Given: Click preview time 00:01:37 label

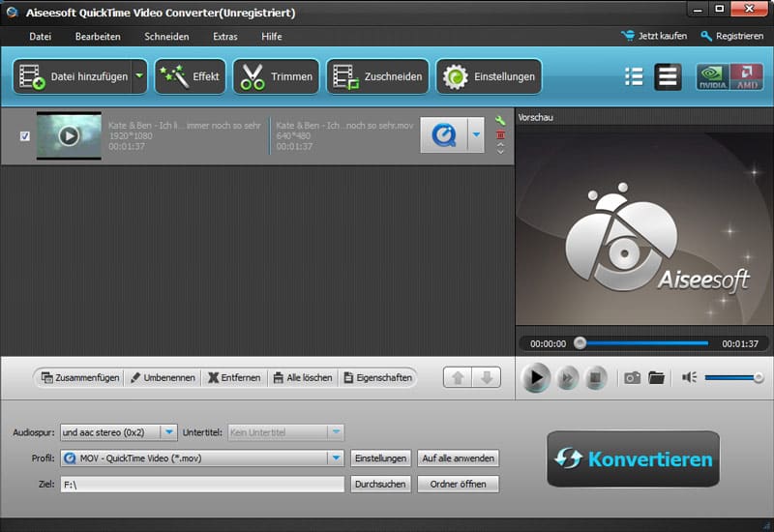Looking at the screenshot, I should (x=740, y=344).
